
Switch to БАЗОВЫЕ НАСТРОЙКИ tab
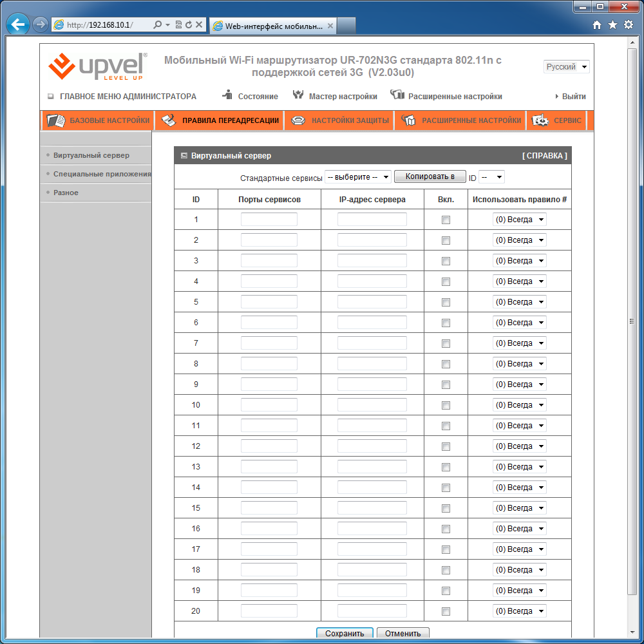coord(109,120)
